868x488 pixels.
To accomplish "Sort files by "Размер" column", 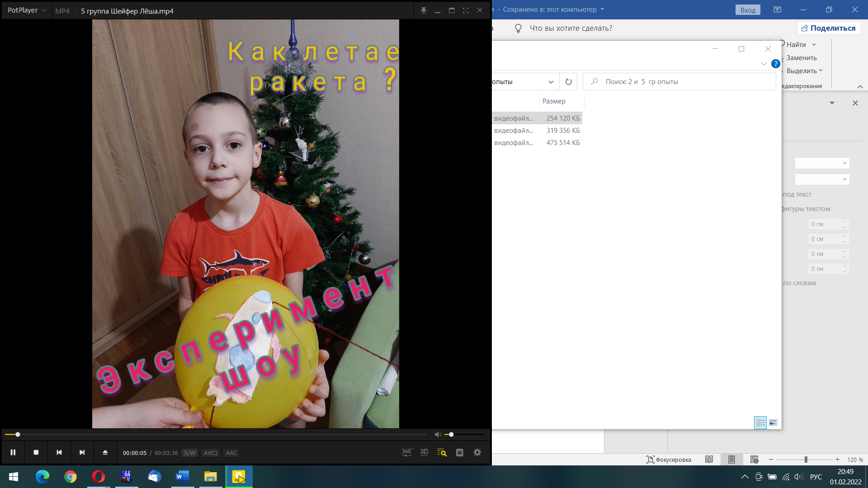I will [554, 101].
